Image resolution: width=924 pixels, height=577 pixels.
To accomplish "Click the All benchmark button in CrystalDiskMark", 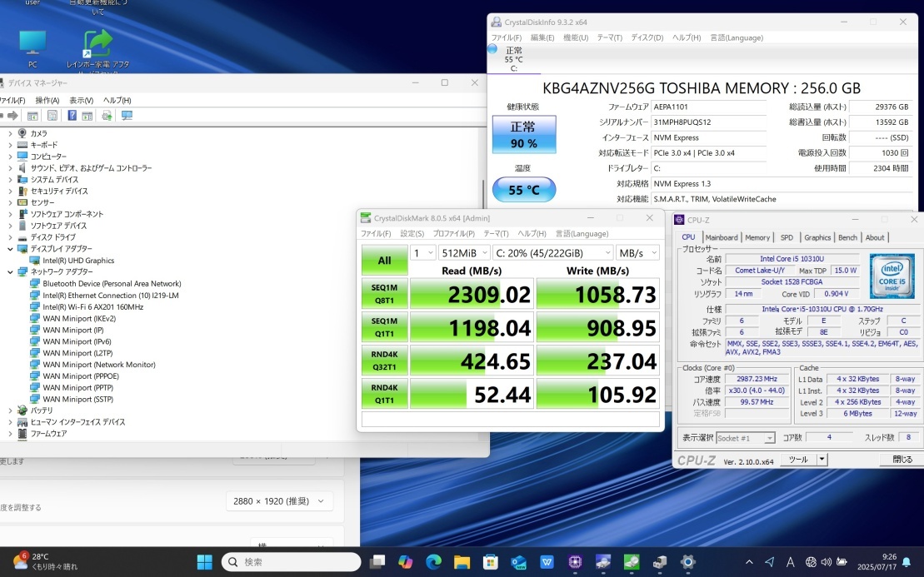I will point(384,261).
